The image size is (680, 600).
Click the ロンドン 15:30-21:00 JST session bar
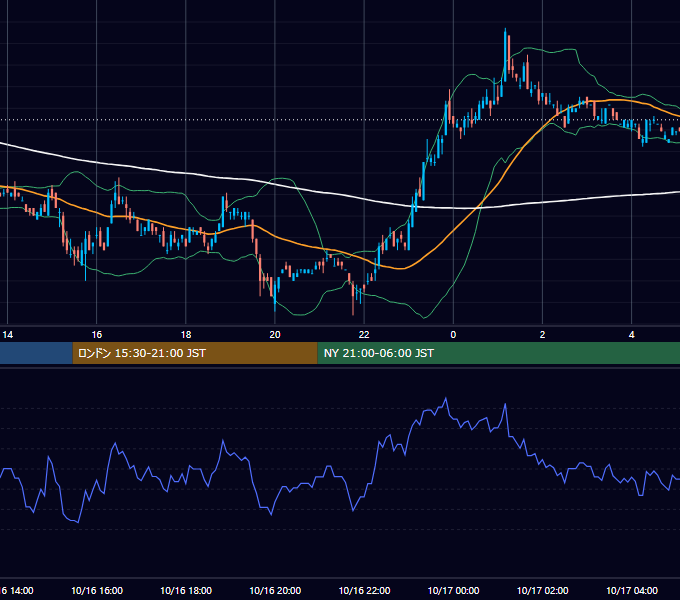tap(195, 353)
